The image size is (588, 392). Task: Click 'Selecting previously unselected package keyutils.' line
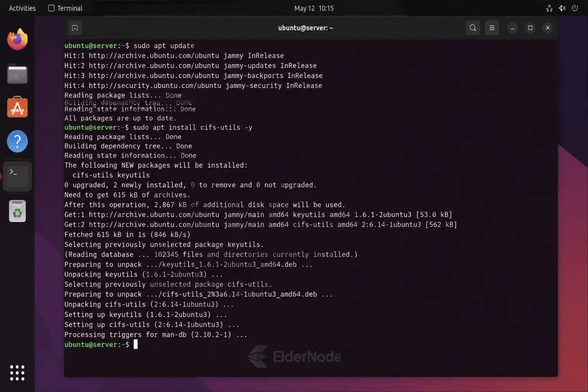[164, 244]
